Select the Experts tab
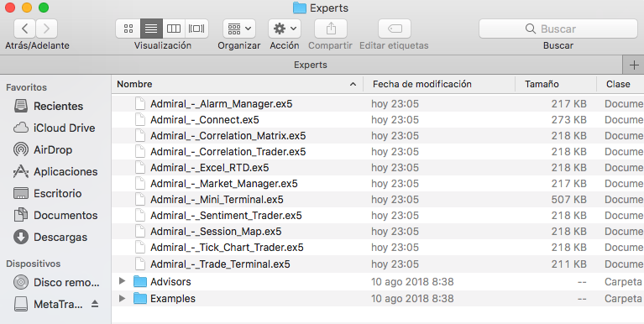This screenshot has height=324, width=644. pos(311,65)
